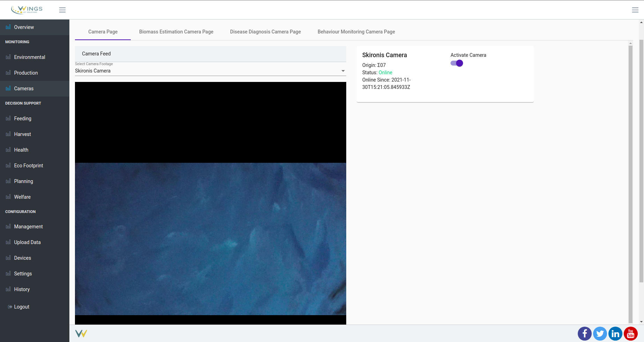
Task: Click the Origin Σ07 text
Action: coord(374,65)
